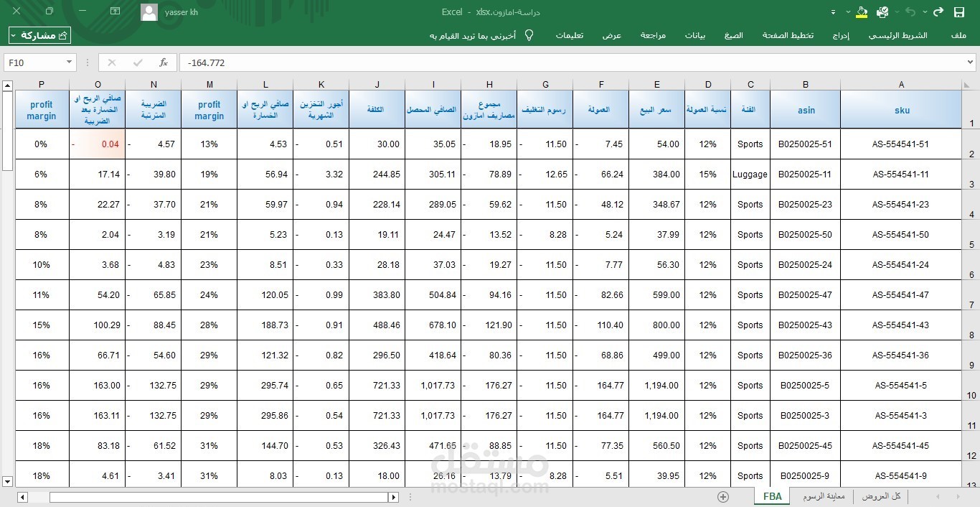The image size is (980, 507).
Task: Click the yasser kh account avatar
Action: (x=149, y=11)
